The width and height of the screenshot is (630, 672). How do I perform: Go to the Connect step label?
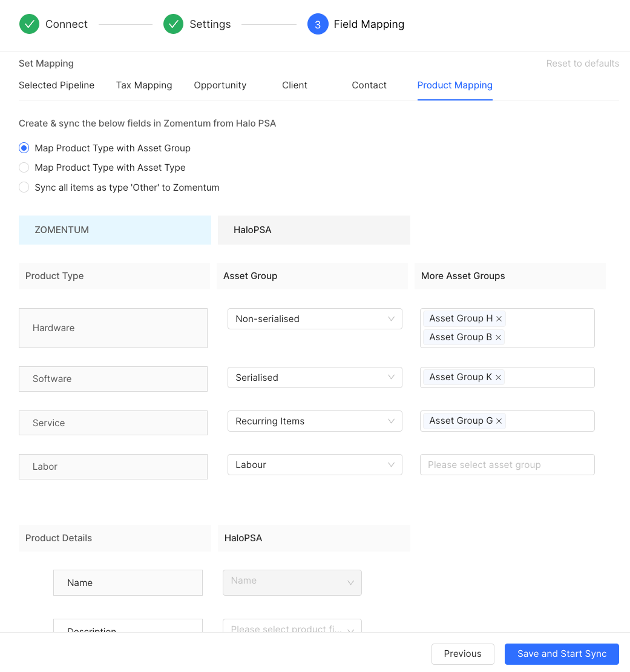[x=67, y=24]
